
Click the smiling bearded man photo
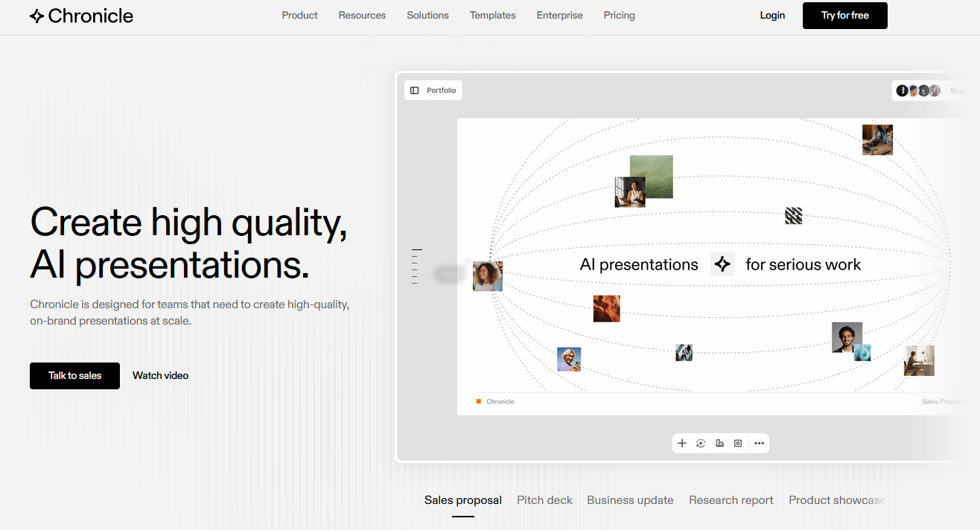(847, 337)
